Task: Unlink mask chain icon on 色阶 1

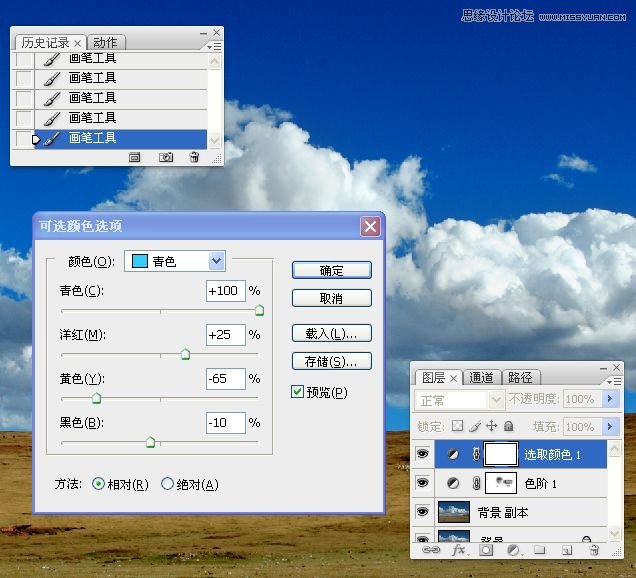Action: click(x=477, y=483)
